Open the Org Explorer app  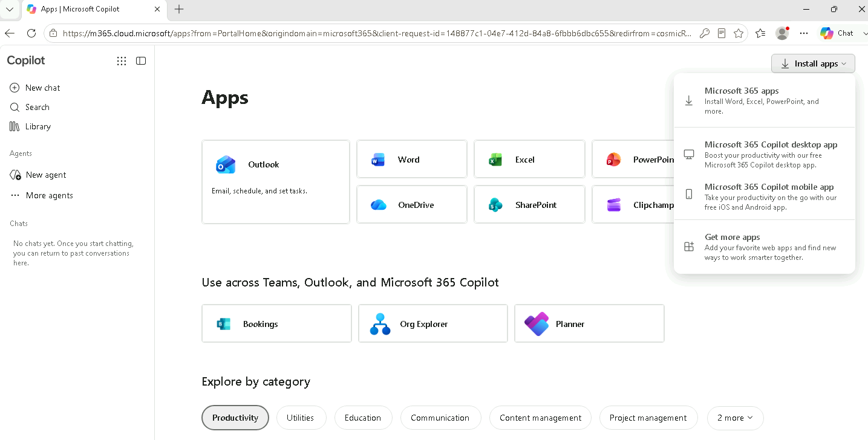point(433,323)
